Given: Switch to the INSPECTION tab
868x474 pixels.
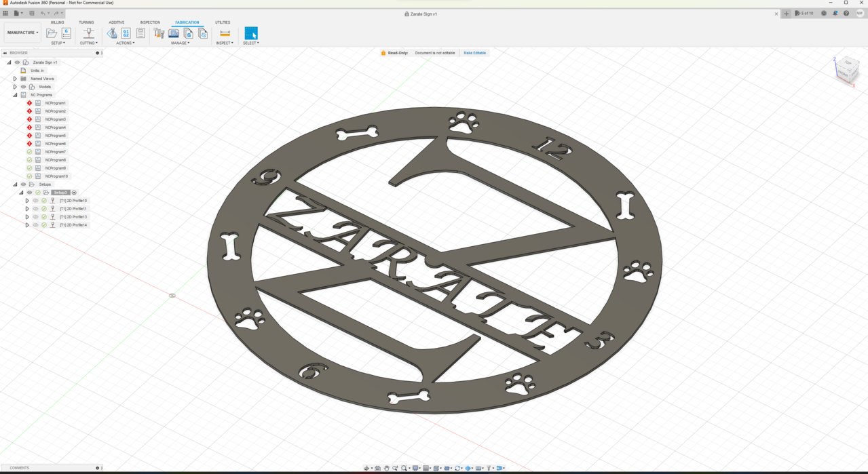Looking at the screenshot, I should (x=150, y=22).
